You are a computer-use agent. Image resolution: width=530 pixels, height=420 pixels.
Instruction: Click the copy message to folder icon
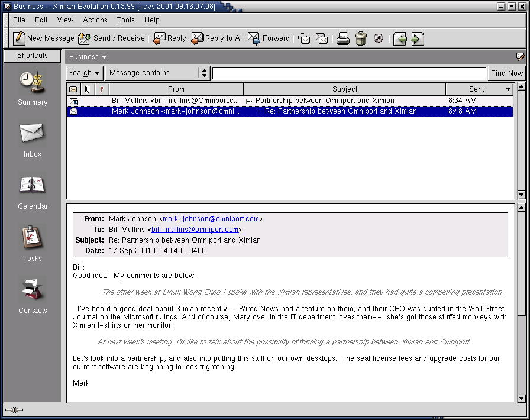click(322, 38)
